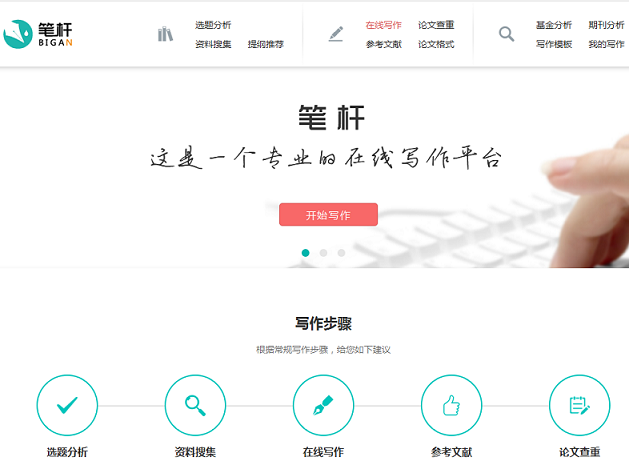The width and height of the screenshot is (629, 461).
Task: Open 基金分析 in the top navigation
Action: coord(554,25)
